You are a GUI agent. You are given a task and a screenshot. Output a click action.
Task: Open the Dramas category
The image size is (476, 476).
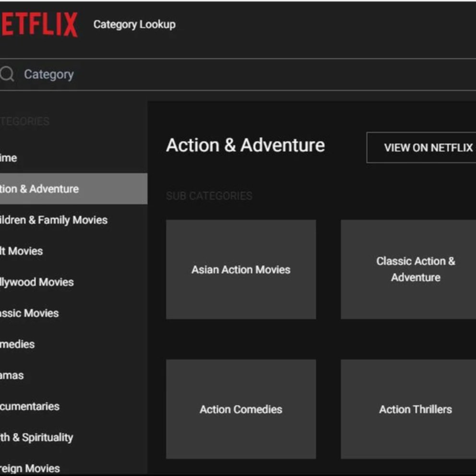click(12, 375)
